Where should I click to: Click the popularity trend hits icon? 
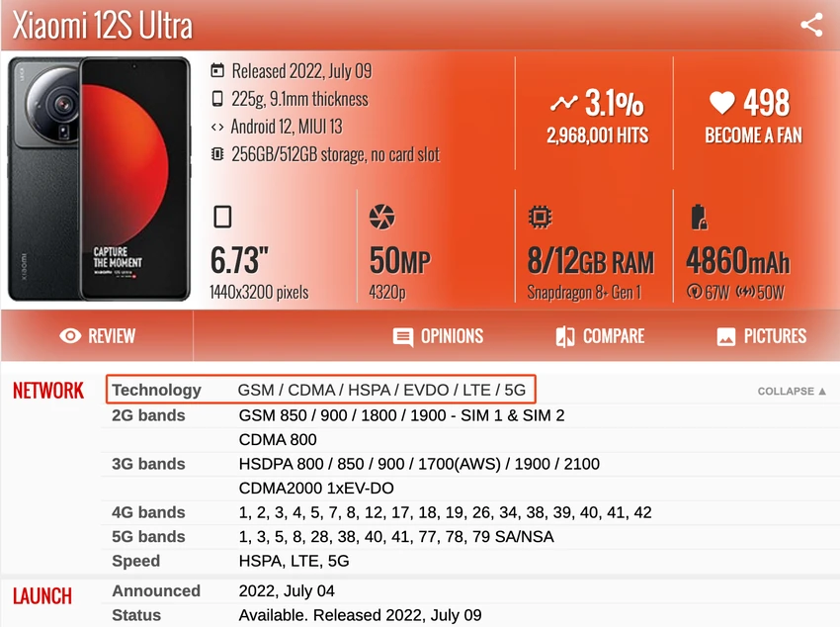pyautogui.click(x=563, y=102)
